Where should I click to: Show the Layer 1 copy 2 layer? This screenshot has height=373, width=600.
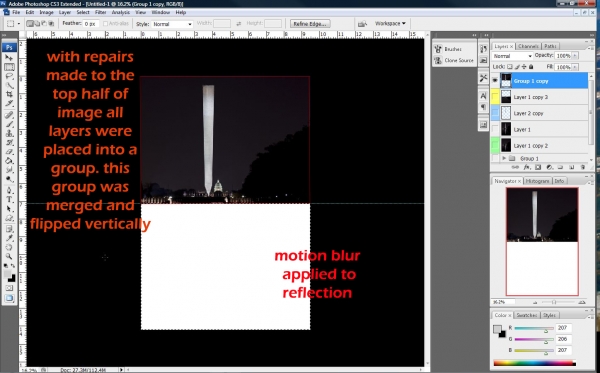[x=495, y=145]
